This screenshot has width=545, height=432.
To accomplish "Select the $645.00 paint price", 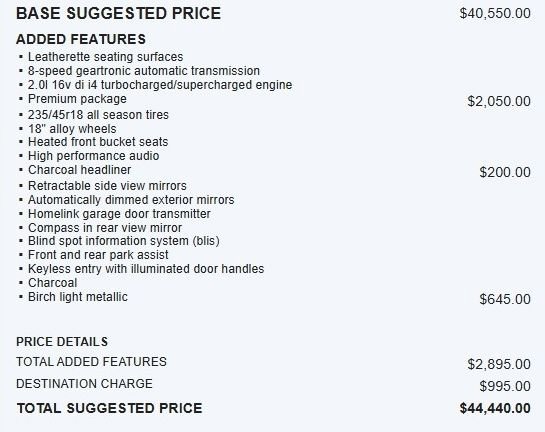I will 505,299.
